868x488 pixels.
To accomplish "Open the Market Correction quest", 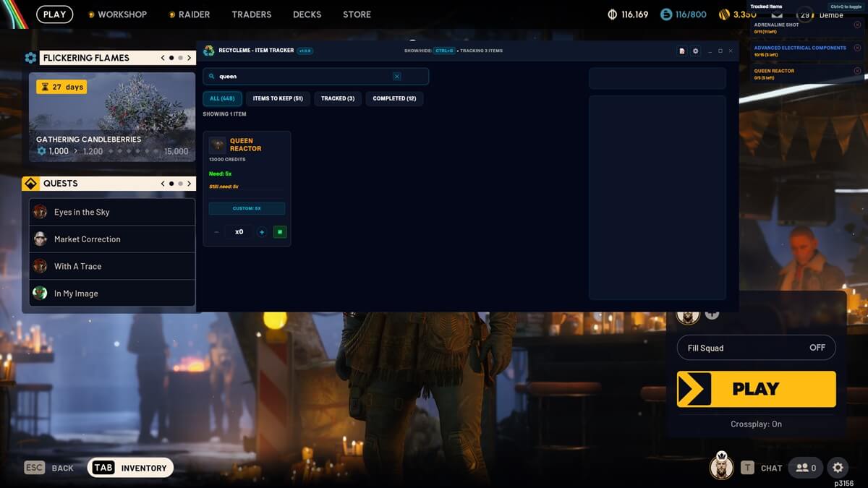I will pos(112,239).
